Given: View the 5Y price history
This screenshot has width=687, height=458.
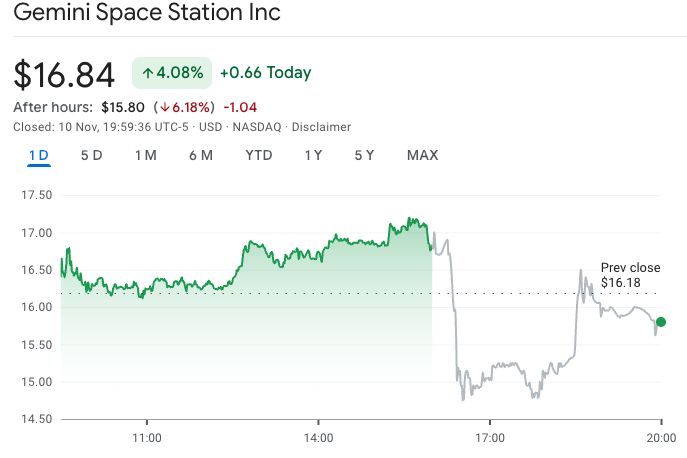Looking at the screenshot, I should 364,155.
